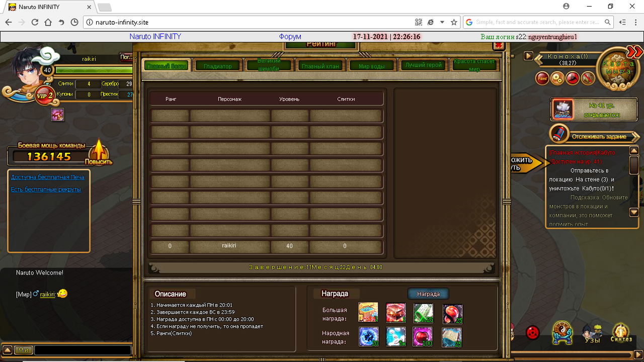Image resolution: width=644 pixels, height=362 pixels.
Task: Open the Синтез synthesis icon
Action: point(621,333)
